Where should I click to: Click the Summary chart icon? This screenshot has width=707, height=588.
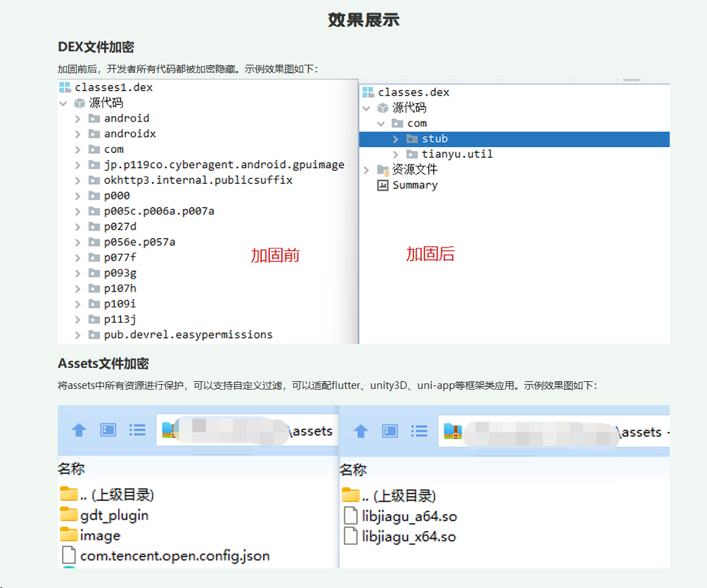(383, 185)
